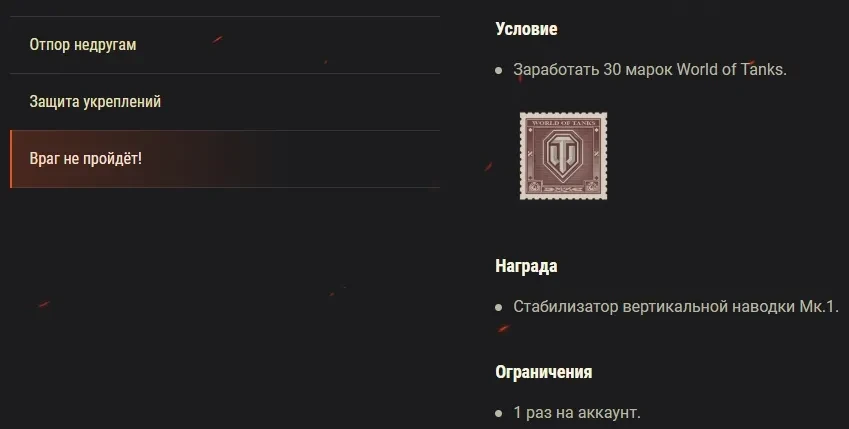Click the 'Награда' heading
This screenshot has width=849, height=429.
pos(526,266)
